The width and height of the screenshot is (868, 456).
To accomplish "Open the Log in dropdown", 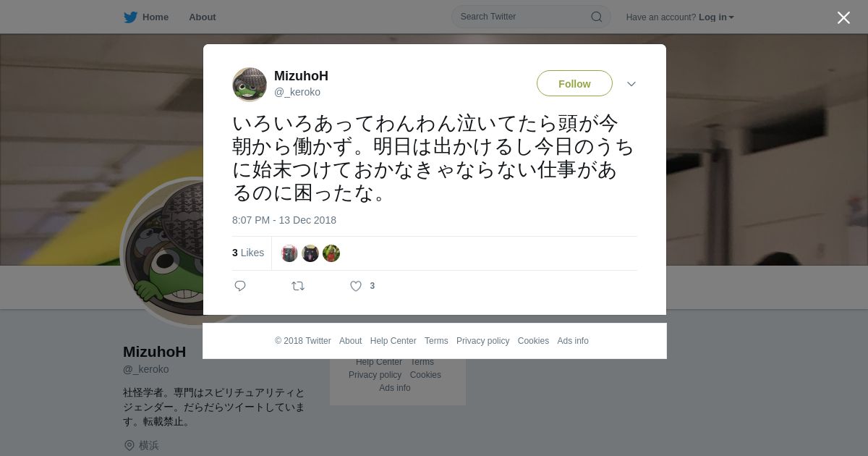I will 716,17.
